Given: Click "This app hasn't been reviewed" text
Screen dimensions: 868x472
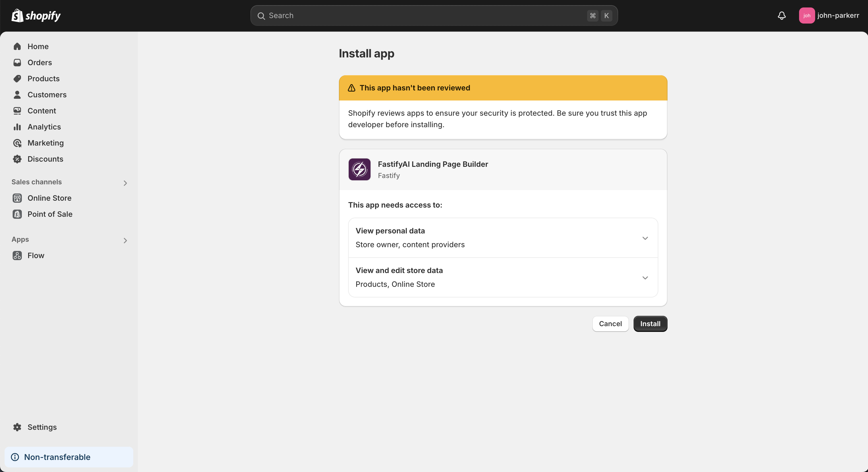Looking at the screenshot, I should point(415,88).
